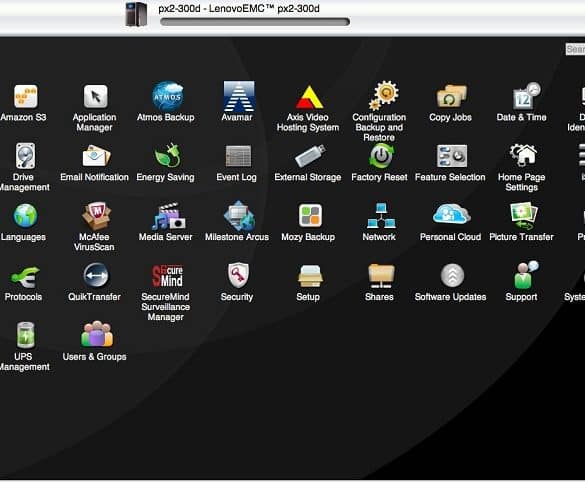Select the Factory Reset icon
The height and width of the screenshot is (482, 585).
click(x=381, y=156)
